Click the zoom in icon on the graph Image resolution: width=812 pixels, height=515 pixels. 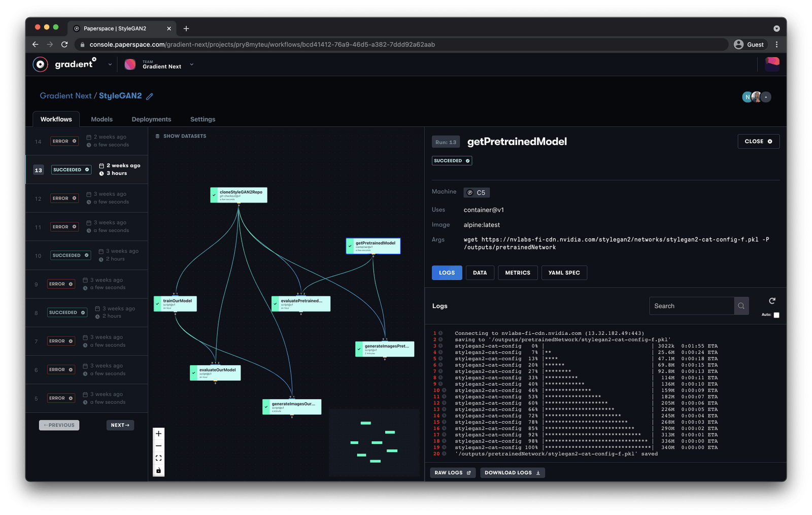tap(158, 433)
